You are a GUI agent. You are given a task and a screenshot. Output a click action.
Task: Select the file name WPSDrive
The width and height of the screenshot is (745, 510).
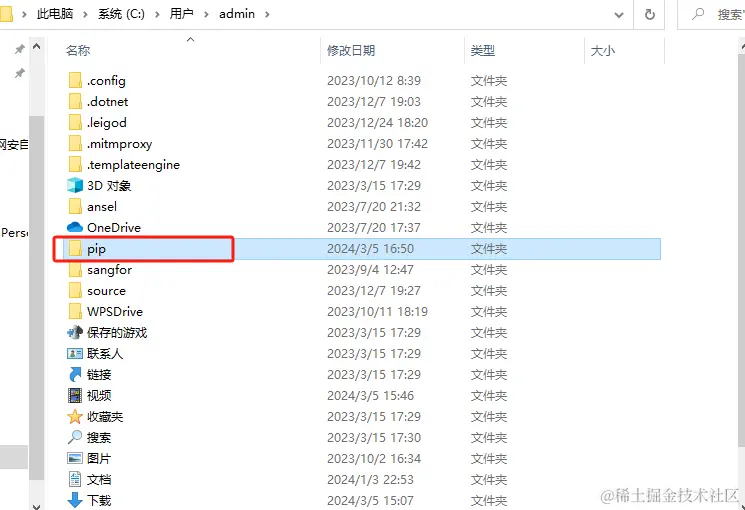click(115, 311)
